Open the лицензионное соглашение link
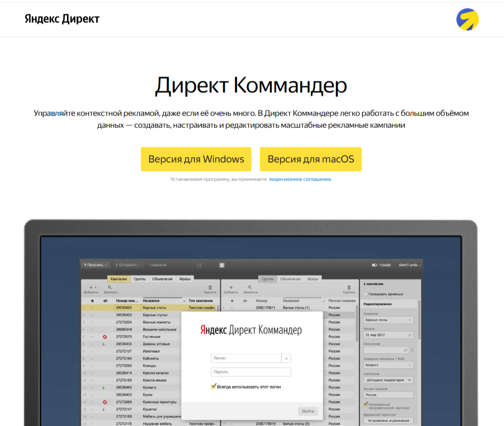504x426 pixels. [300, 179]
